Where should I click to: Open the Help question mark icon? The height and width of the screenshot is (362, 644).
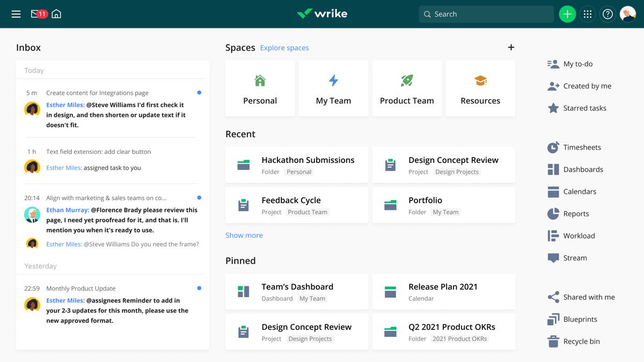(608, 14)
